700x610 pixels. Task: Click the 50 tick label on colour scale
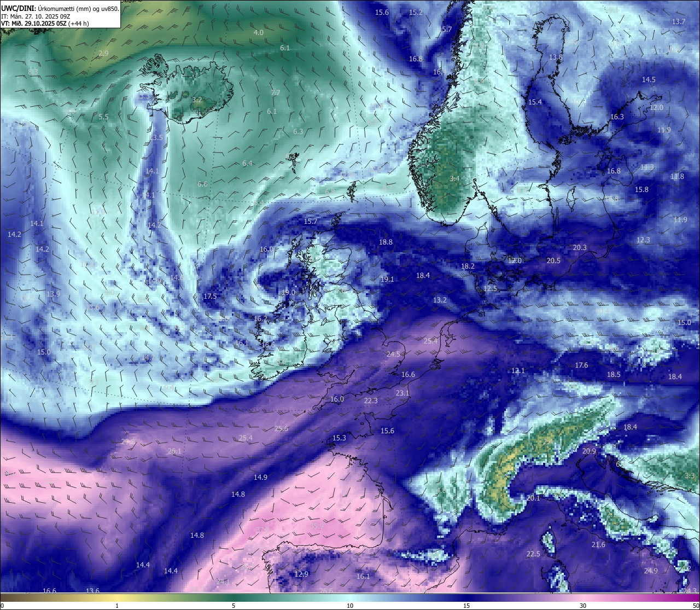(695, 606)
